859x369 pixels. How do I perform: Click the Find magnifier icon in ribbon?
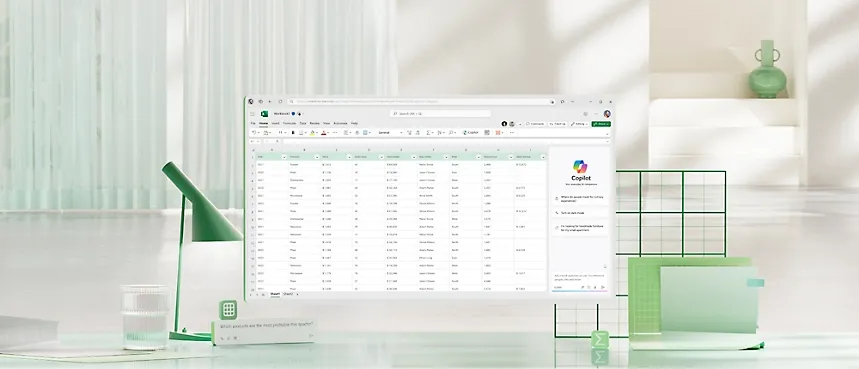pyautogui.click(x=451, y=132)
